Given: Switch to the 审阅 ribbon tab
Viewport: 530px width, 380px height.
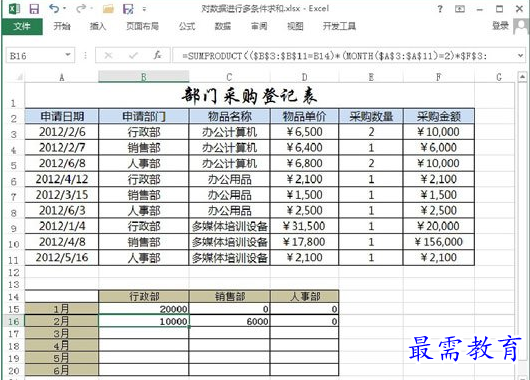Looking at the screenshot, I should pos(259,26).
